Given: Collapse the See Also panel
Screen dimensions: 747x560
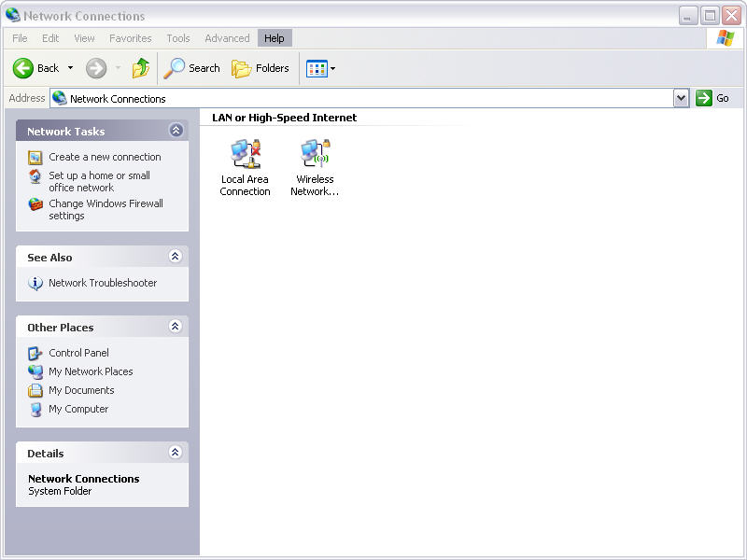Looking at the screenshot, I should click(175, 257).
